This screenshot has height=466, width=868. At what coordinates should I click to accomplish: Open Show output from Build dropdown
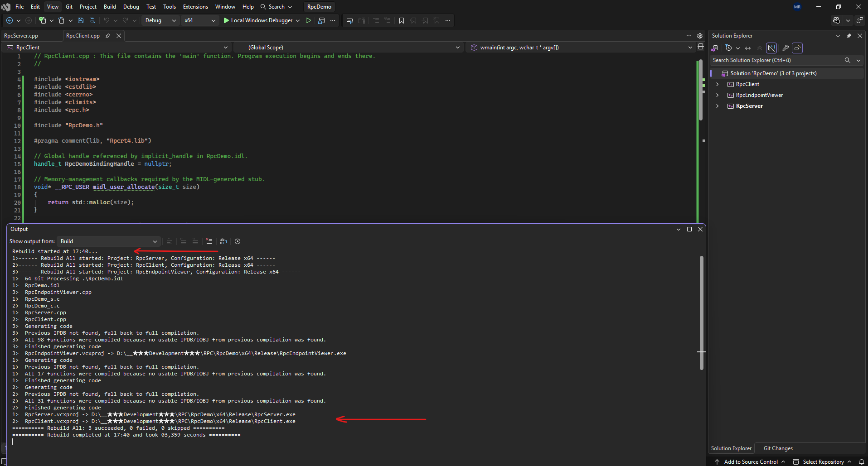click(x=109, y=241)
